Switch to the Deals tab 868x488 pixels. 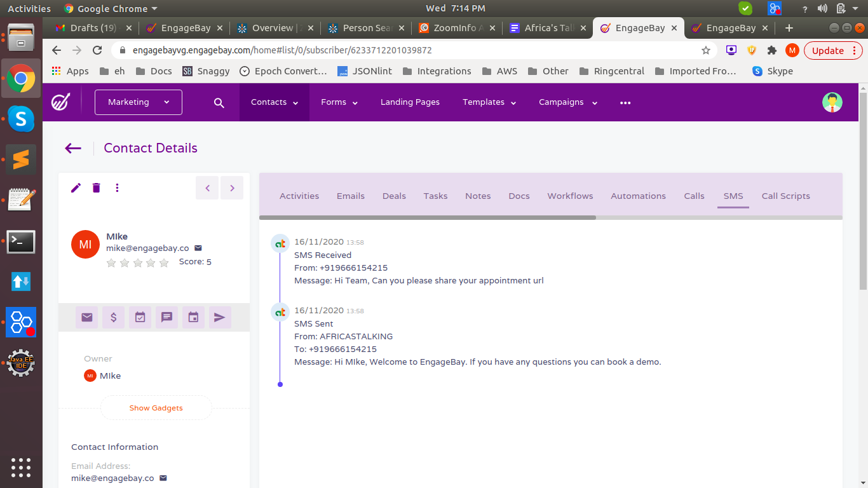click(394, 196)
